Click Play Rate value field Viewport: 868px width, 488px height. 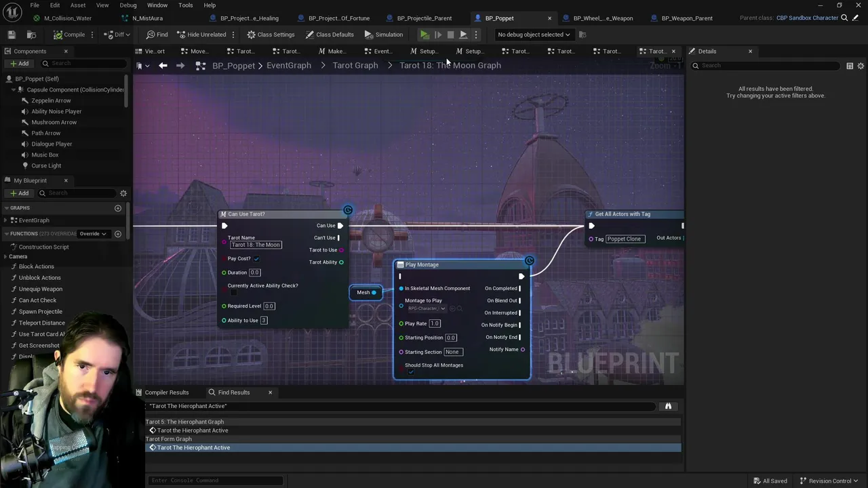435,324
